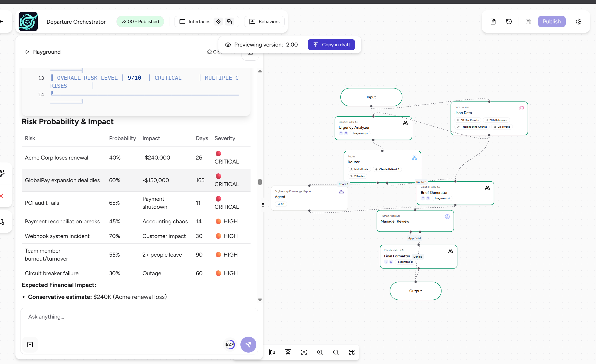The height and width of the screenshot is (364, 596).
Task: Click the Copy in draft button
Action: [x=331, y=45]
